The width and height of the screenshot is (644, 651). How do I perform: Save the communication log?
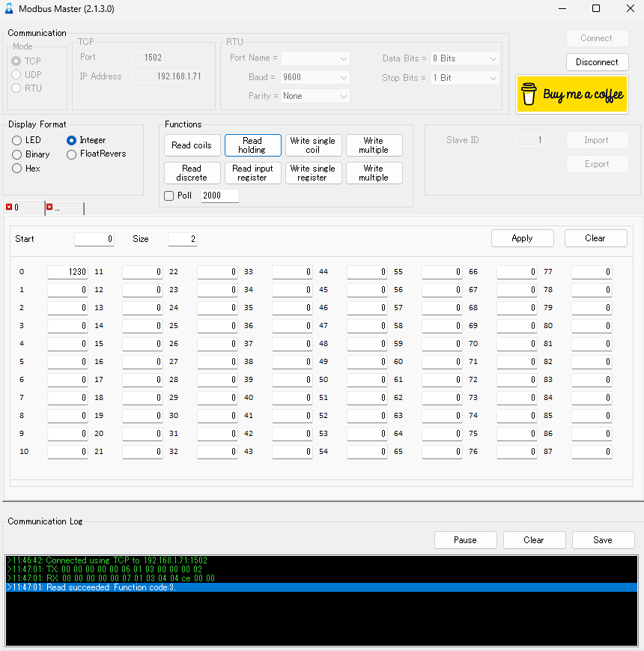(x=603, y=539)
